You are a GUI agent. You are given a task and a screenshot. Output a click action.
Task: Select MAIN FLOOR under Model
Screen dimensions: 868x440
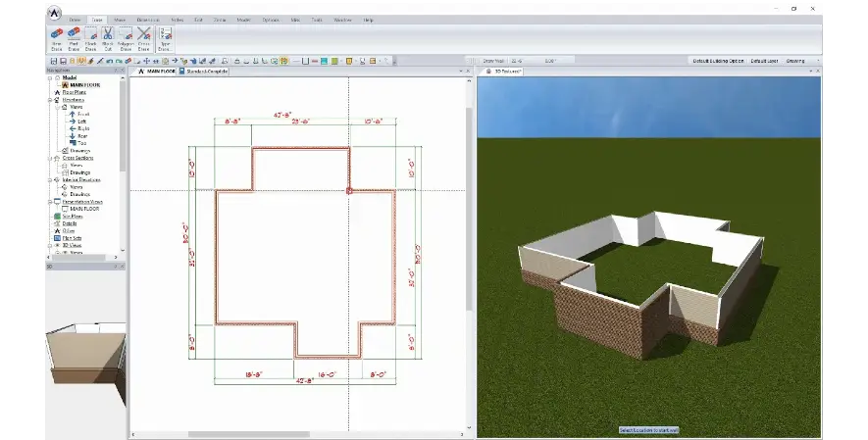(84, 85)
